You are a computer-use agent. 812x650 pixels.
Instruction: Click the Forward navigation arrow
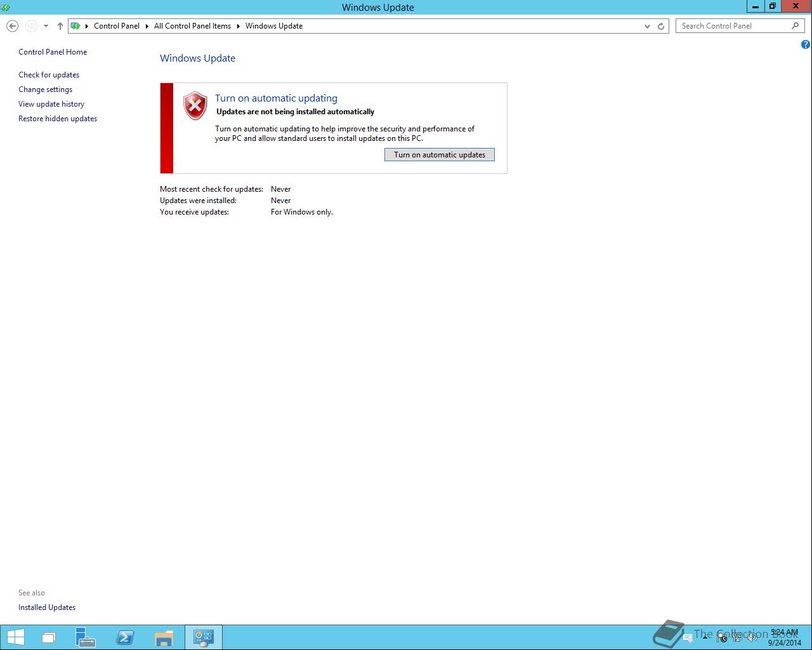click(x=31, y=26)
